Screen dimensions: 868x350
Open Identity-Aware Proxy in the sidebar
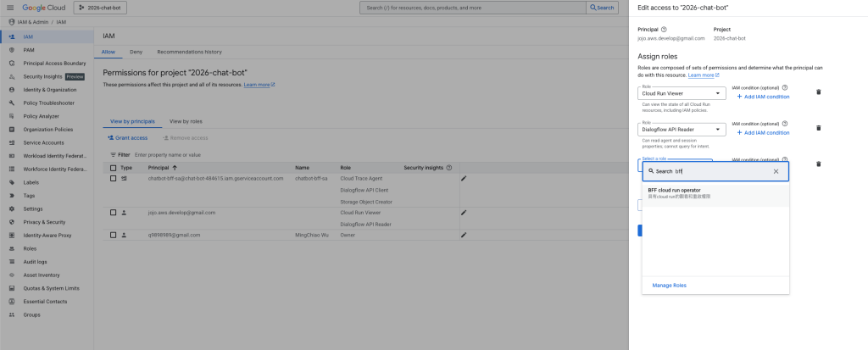[47, 236]
